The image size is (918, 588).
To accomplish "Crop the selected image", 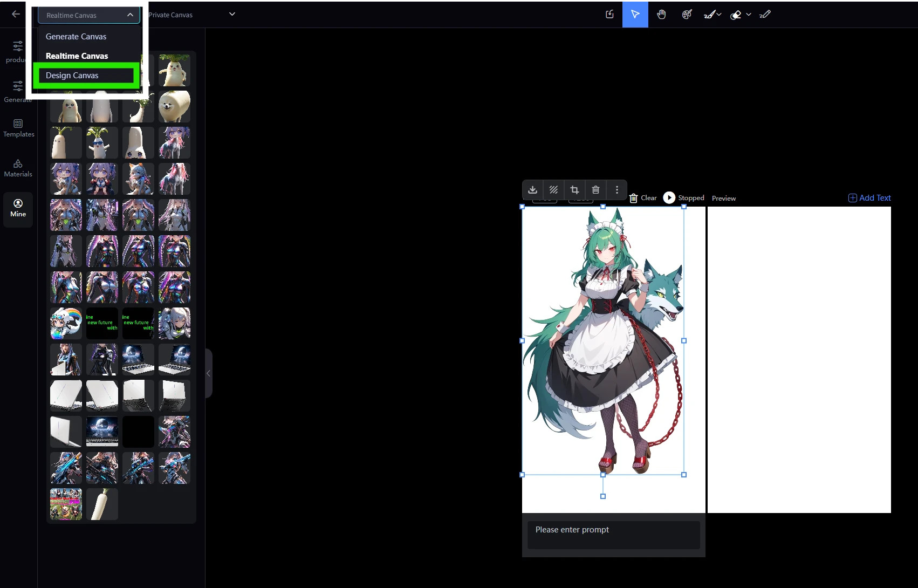I will click(x=574, y=190).
